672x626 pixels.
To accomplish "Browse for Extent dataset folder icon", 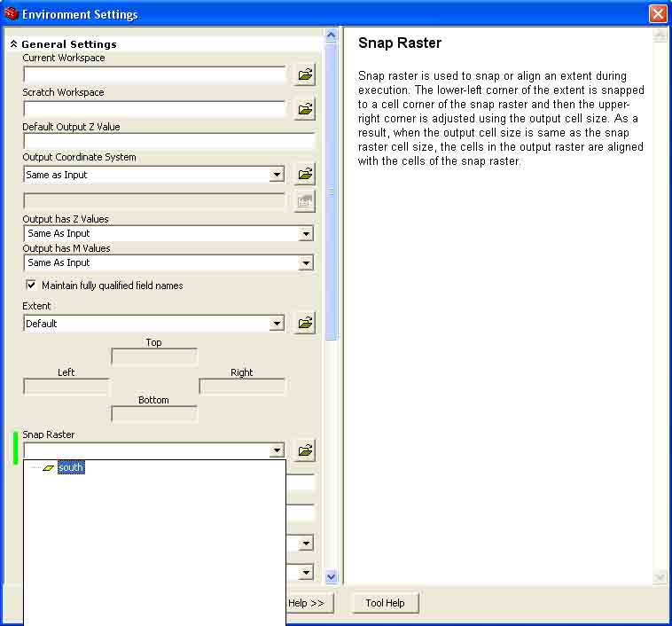I will coord(305,323).
